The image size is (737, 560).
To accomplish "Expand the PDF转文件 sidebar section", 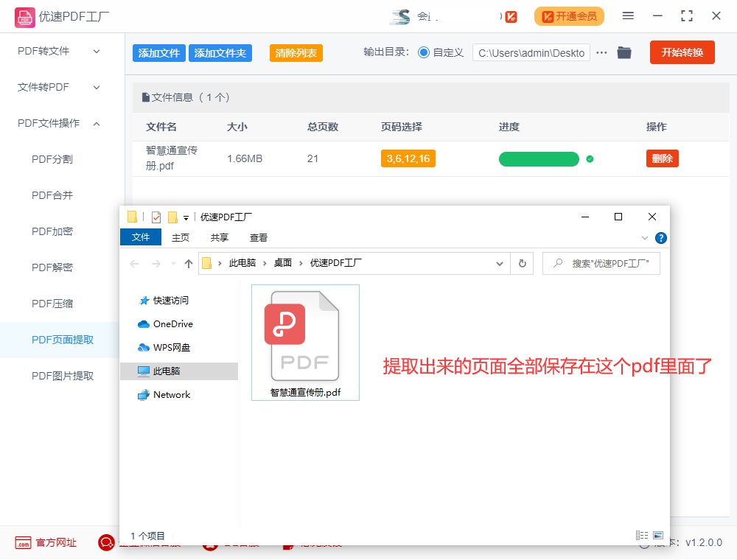I will pyautogui.click(x=60, y=51).
